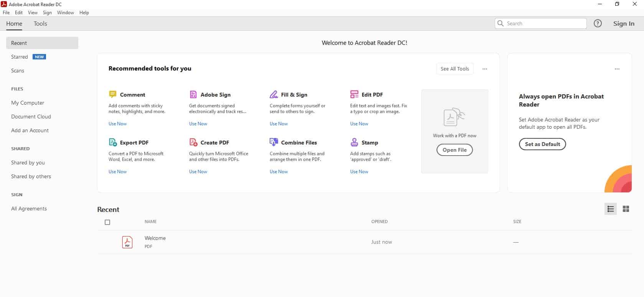Click the Comment tool title
The image size is (644, 297).
132,95
